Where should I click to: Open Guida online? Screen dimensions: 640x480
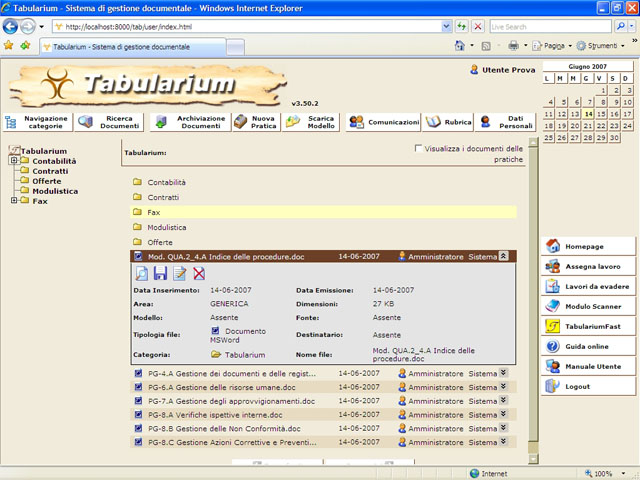589,346
